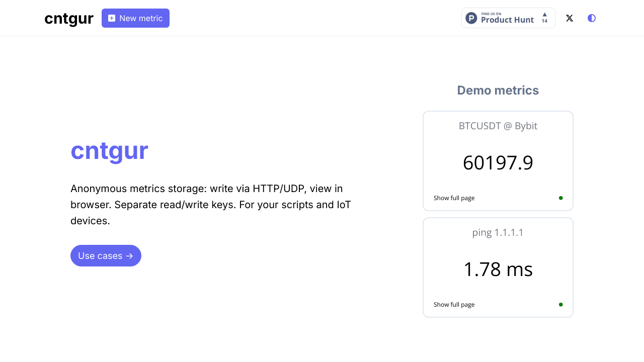
Task: Show full page for ping 1.1.1.1 metric
Action: (454, 305)
